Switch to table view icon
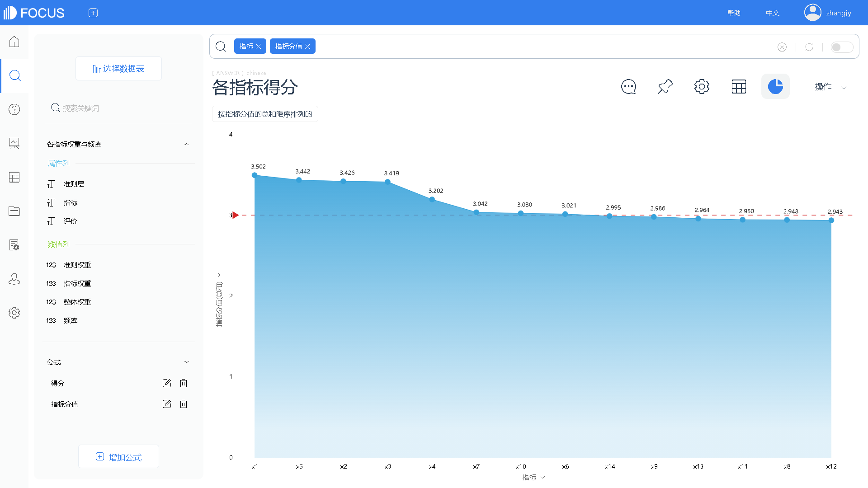The height and width of the screenshot is (488, 868). click(739, 86)
